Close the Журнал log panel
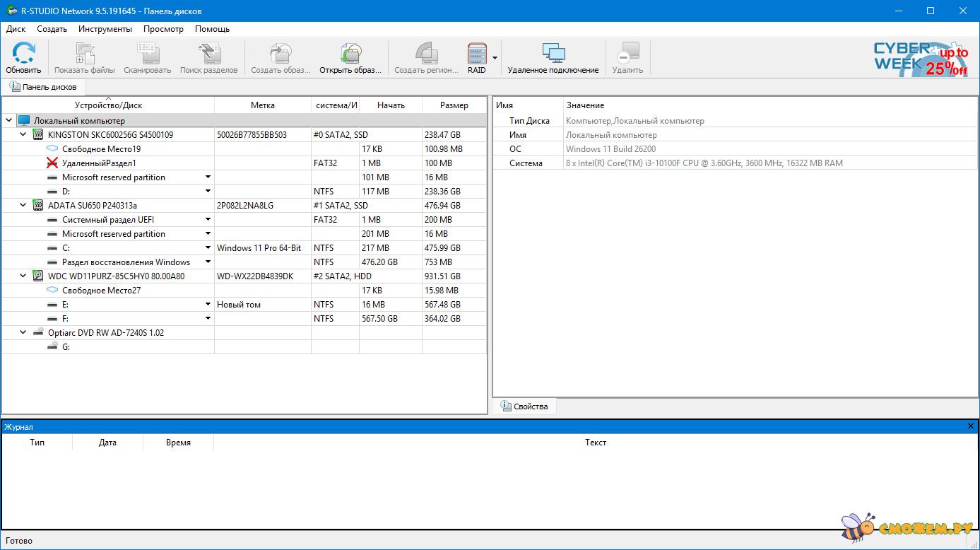 coord(971,426)
